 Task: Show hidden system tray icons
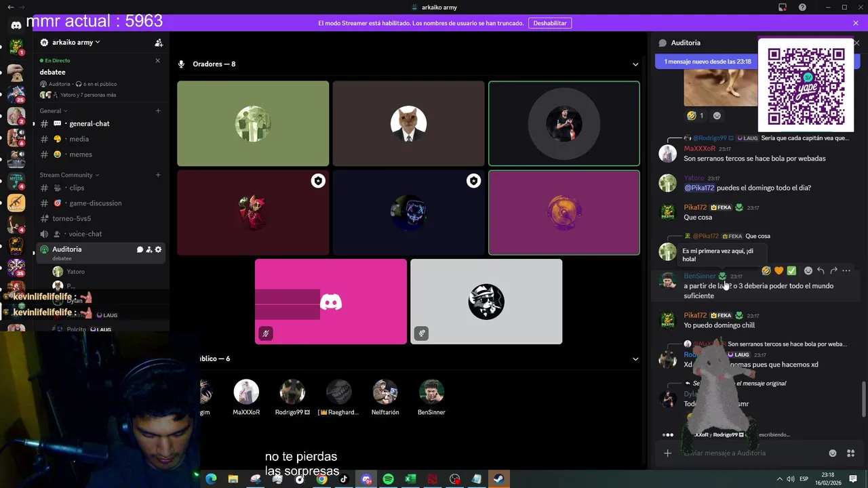tap(779, 479)
